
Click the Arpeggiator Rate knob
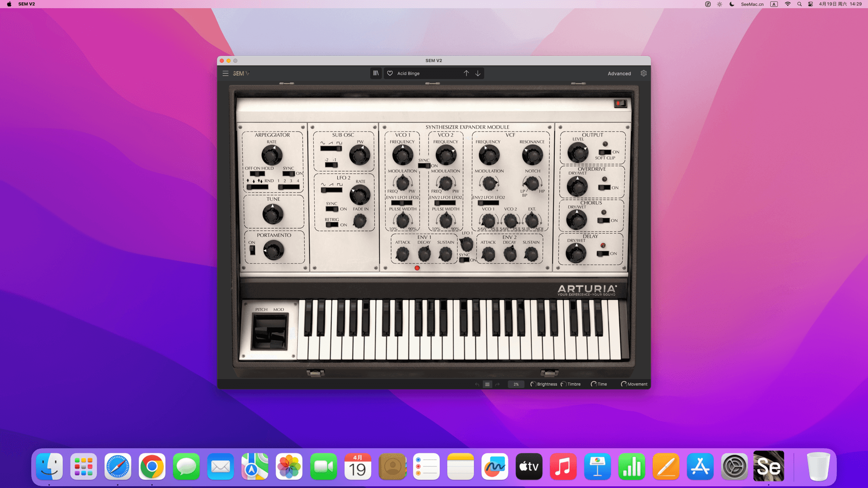[271, 155]
